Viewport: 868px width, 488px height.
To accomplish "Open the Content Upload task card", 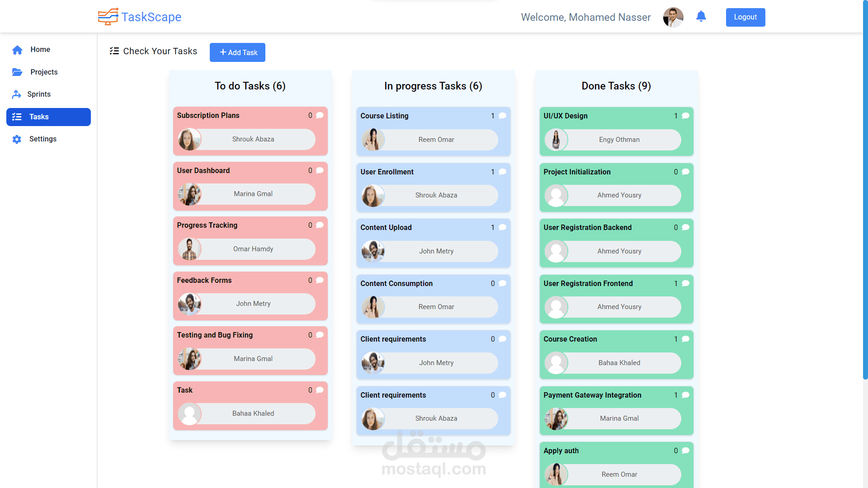I will coord(433,243).
